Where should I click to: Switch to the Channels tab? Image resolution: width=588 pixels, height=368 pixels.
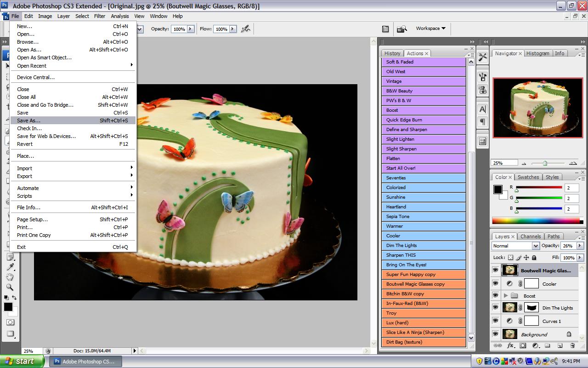[531, 236]
